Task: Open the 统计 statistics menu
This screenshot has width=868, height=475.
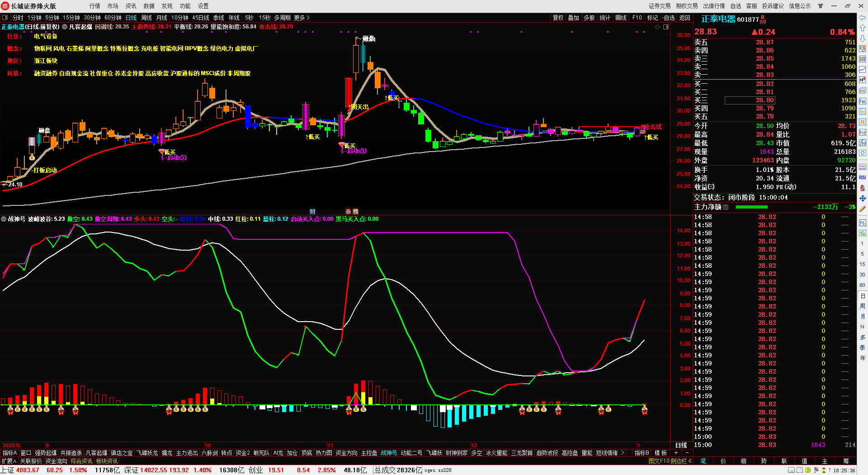Action: [x=605, y=18]
